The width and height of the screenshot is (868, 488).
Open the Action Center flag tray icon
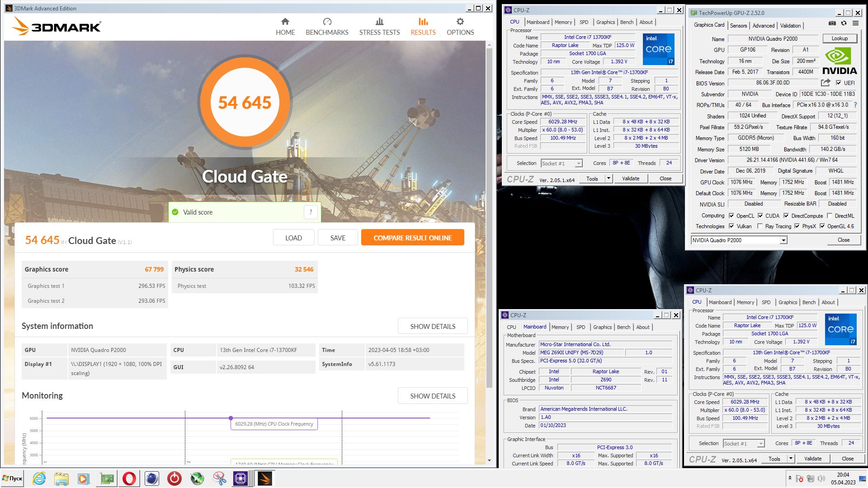click(800, 479)
